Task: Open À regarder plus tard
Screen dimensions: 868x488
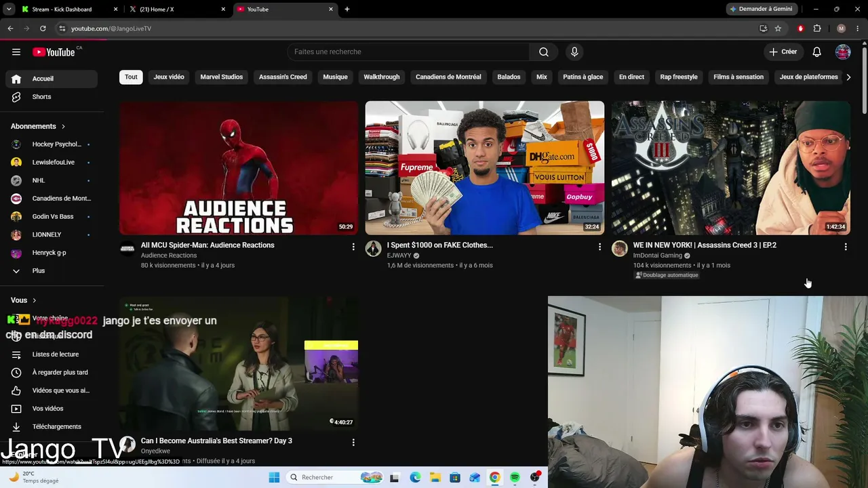Action: pyautogui.click(x=52, y=372)
